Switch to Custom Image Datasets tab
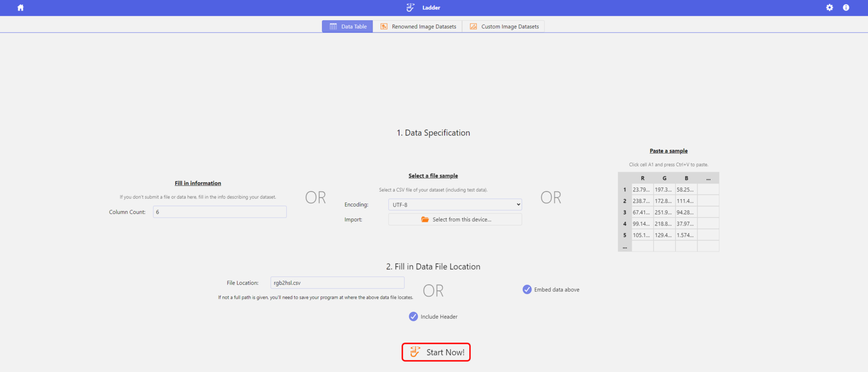 pos(509,26)
